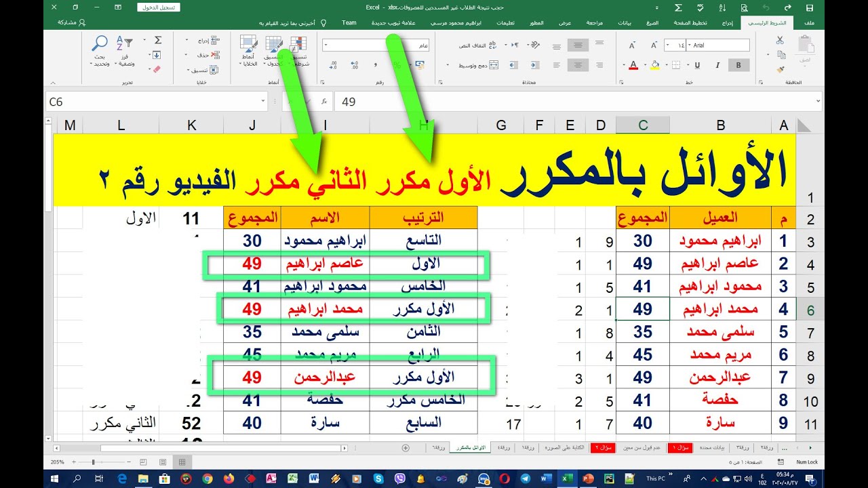
Task: Apply the yellow fill color bucket
Action: (x=655, y=65)
